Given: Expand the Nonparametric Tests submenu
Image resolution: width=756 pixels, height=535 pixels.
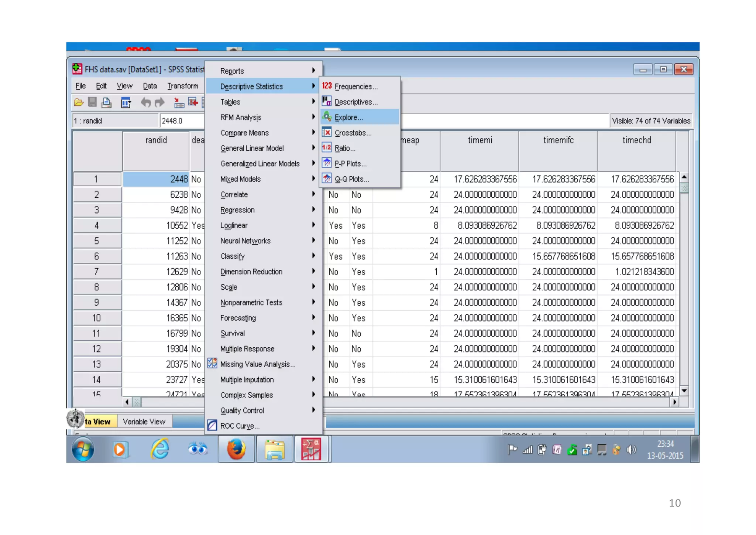Looking at the screenshot, I should tap(251, 303).
